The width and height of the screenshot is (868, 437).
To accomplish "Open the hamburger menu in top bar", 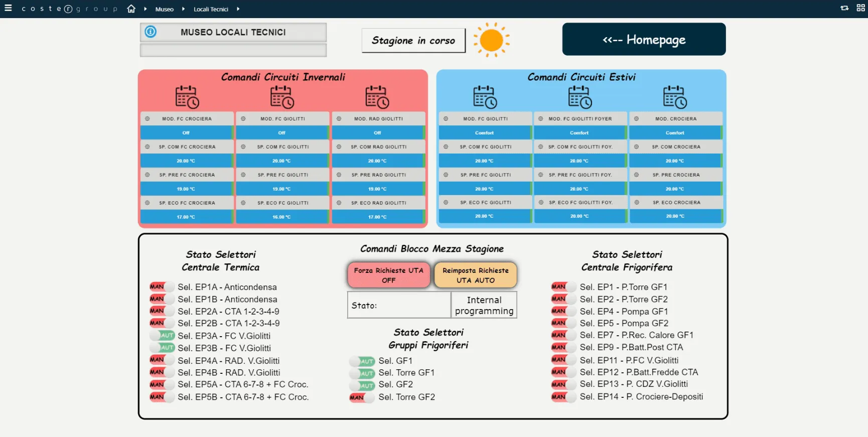I will tap(8, 8).
